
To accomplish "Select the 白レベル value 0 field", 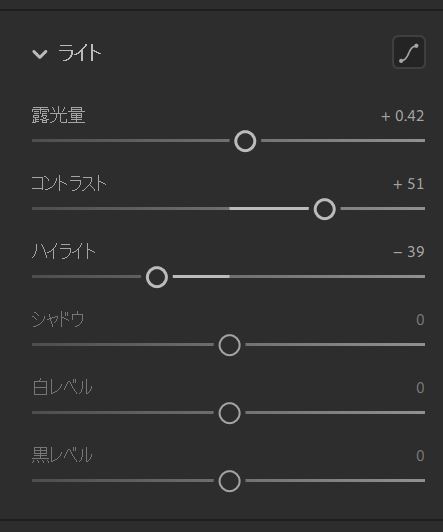I will pos(420,387).
